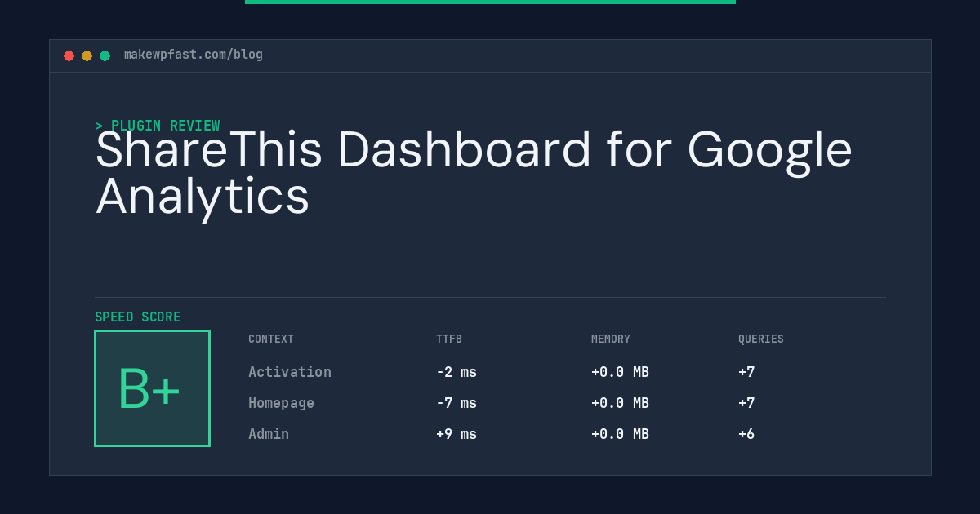The image size is (980, 514).
Task: Click the Admin row +0.0 MB value
Action: 620,434
